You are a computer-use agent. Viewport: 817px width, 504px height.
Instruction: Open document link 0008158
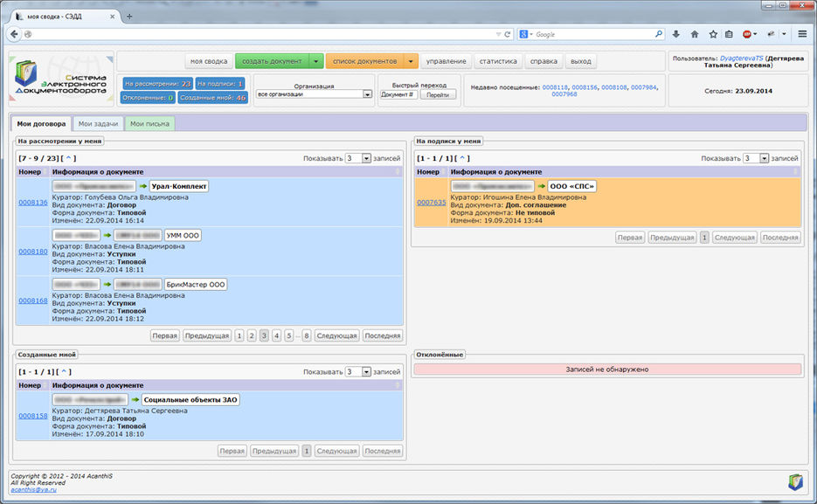click(x=33, y=416)
